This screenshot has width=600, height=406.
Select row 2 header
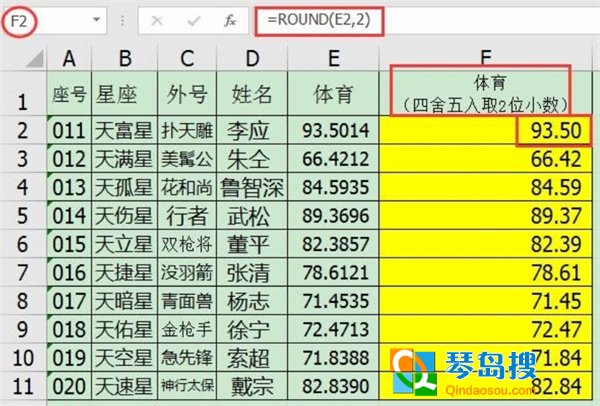23,130
